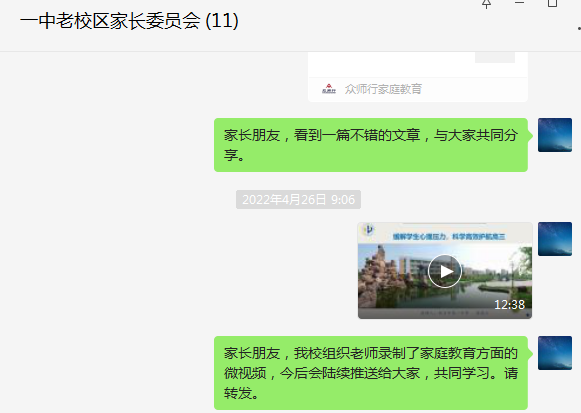View avatar beside the 微视频 message

pyautogui.click(x=555, y=353)
